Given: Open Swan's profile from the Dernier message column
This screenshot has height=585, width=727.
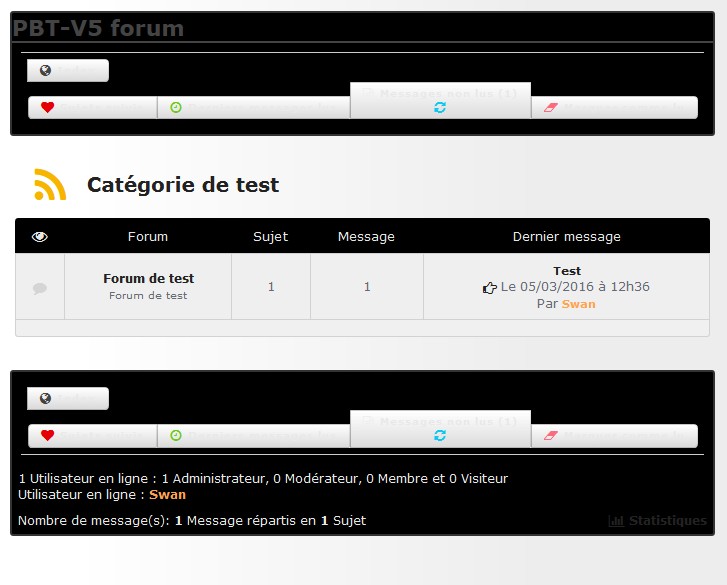Looking at the screenshot, I should pos(578,304).
